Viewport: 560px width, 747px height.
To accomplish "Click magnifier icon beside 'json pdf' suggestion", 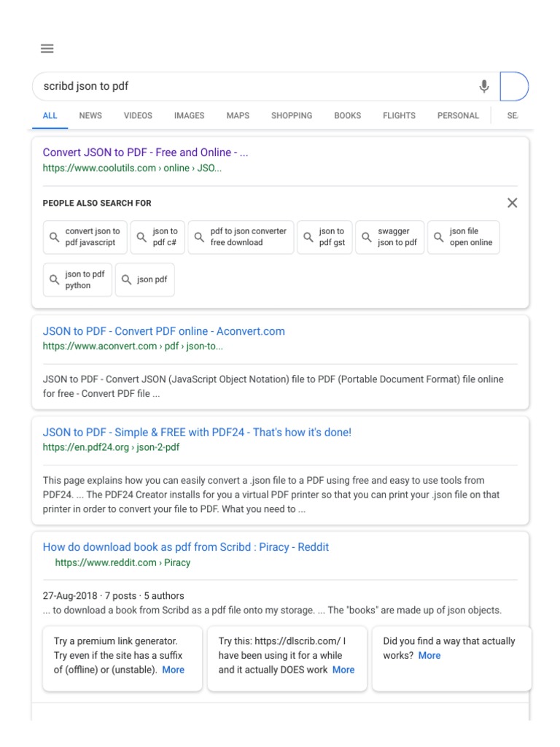I will click(127, 279).
